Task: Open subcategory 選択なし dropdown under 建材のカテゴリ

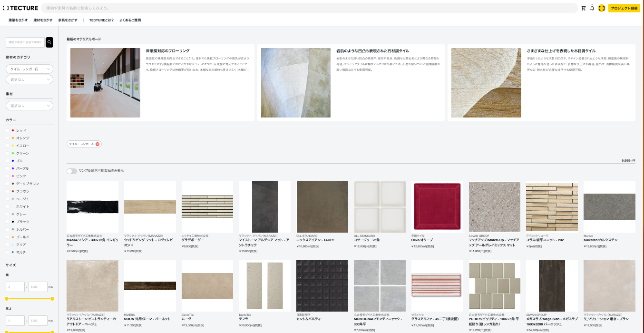Action: tap(29, 79)
